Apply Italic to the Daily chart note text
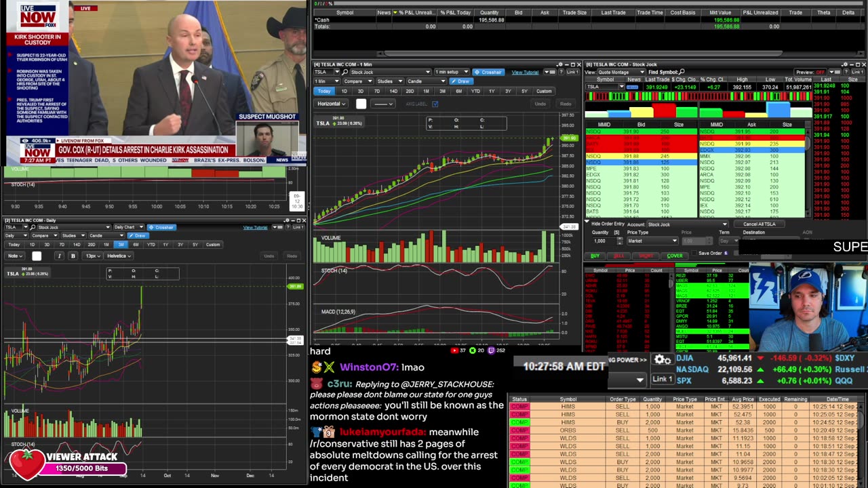This screenshot has height=488, width=868. [59, 256]
